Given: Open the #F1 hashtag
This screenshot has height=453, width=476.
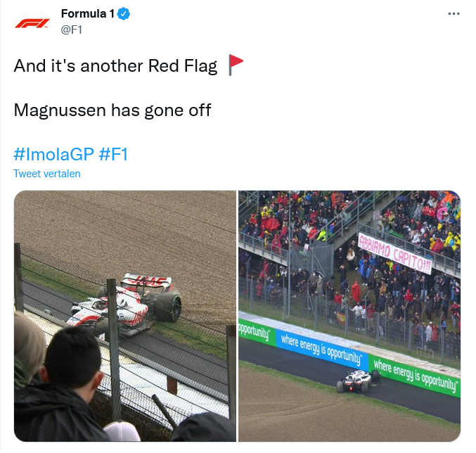Looking at the screenshot, I should point(113,154).
